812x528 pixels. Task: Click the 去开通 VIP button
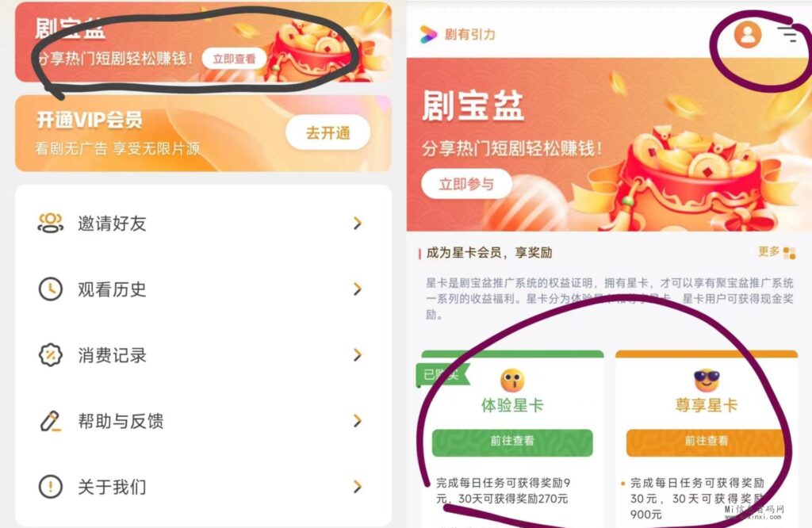tap(327, 132)
